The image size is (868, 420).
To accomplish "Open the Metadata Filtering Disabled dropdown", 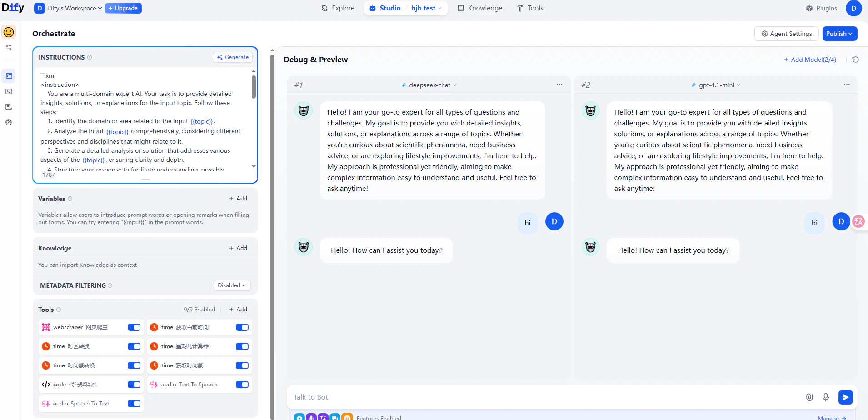I will pos(231,285).
